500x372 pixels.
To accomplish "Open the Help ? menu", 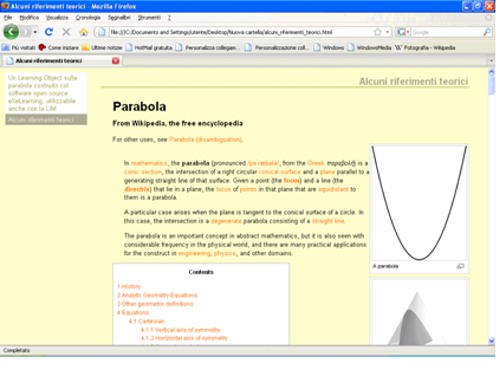I will point(169,17).
